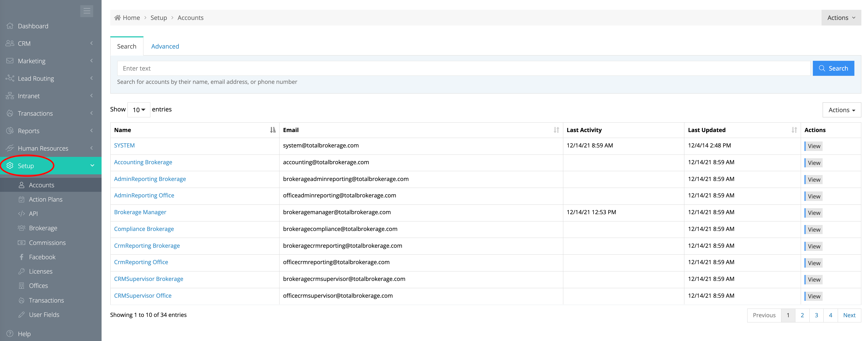Click the Commissions money icon
868x341 pixels.
22,242
